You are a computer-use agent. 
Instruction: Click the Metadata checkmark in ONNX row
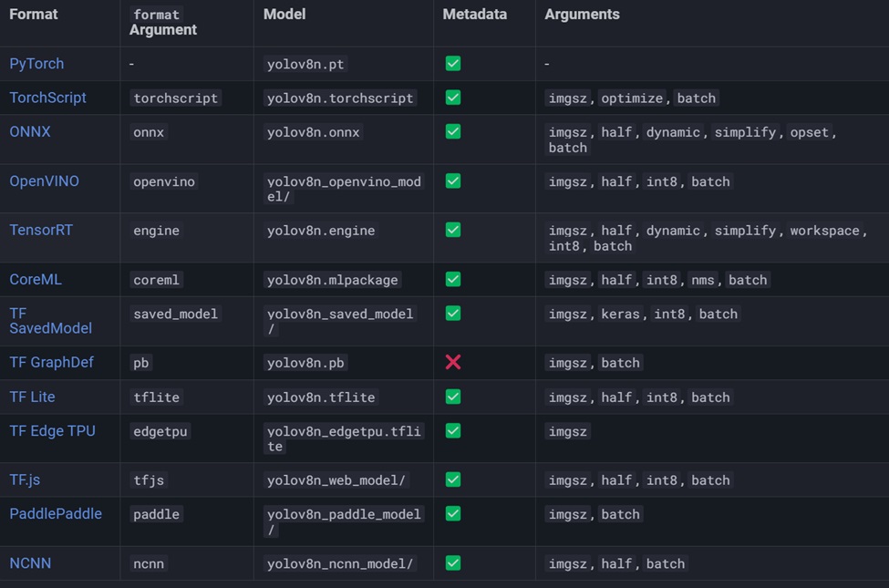(x=453, y=131)
